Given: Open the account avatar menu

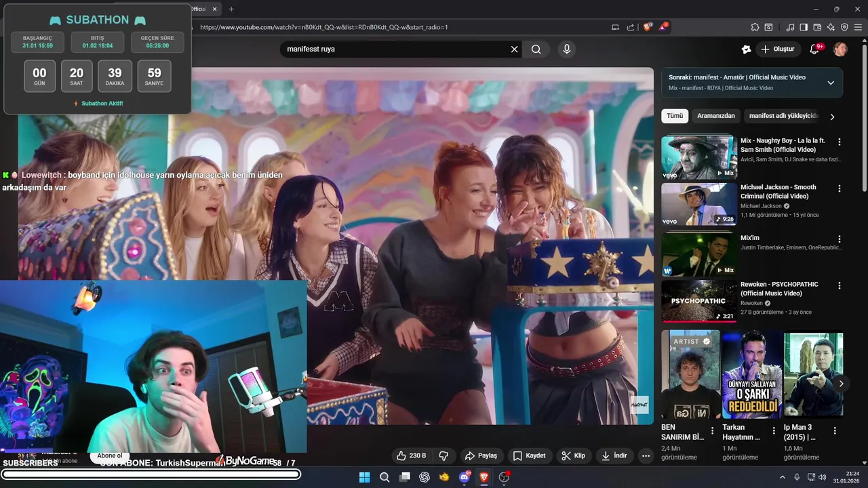Looking at the screenshot, I should pos(840,49).
